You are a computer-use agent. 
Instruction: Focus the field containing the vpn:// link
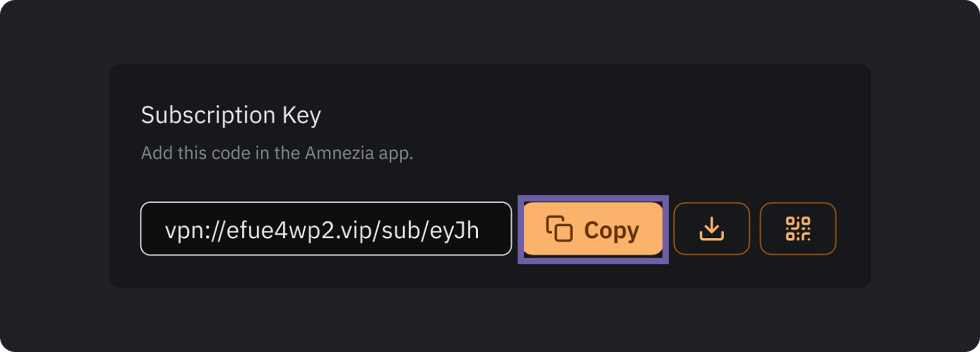click(x=326, y=229)
